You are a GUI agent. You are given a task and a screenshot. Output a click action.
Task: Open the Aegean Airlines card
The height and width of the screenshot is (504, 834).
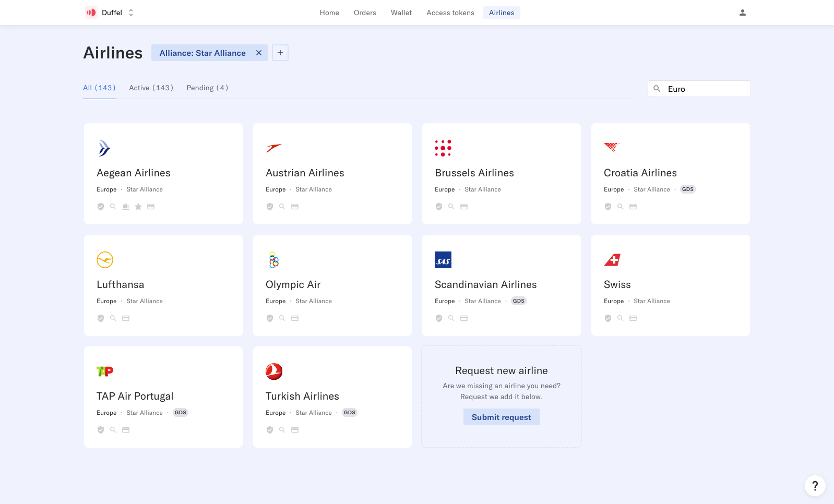(163, 174)
